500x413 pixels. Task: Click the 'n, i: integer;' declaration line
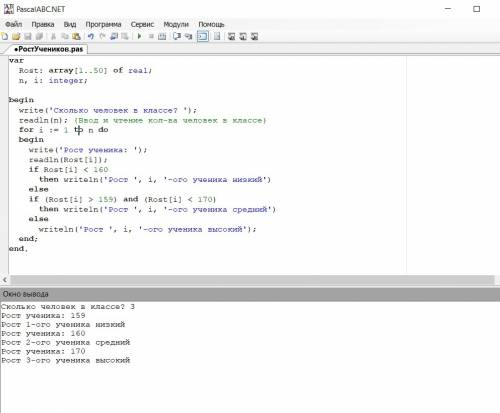click(53, 80)
